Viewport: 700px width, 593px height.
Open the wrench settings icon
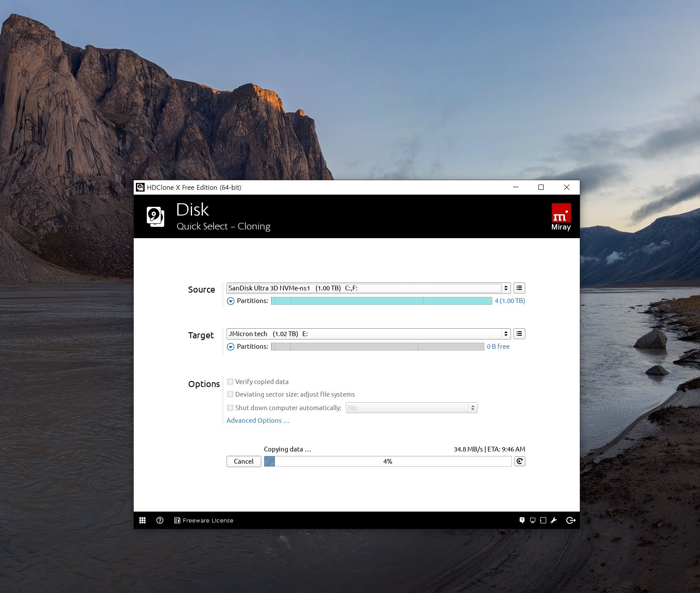pos(554,520)
